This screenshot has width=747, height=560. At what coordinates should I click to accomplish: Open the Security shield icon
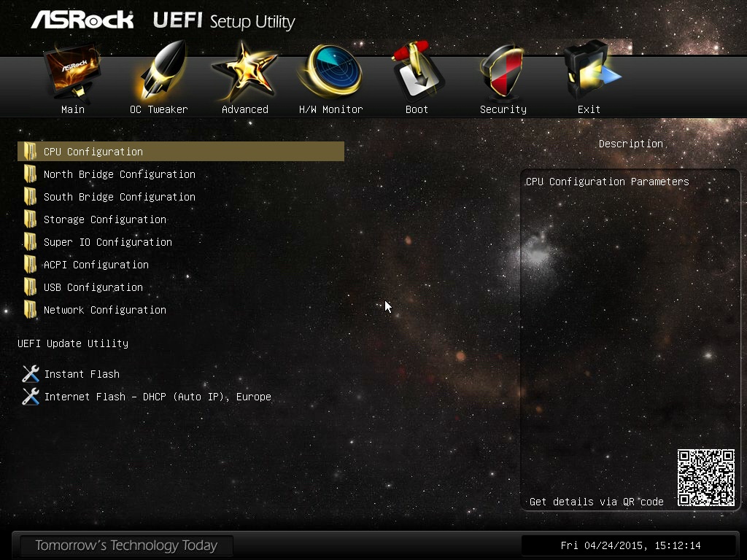tap(503, 71)
